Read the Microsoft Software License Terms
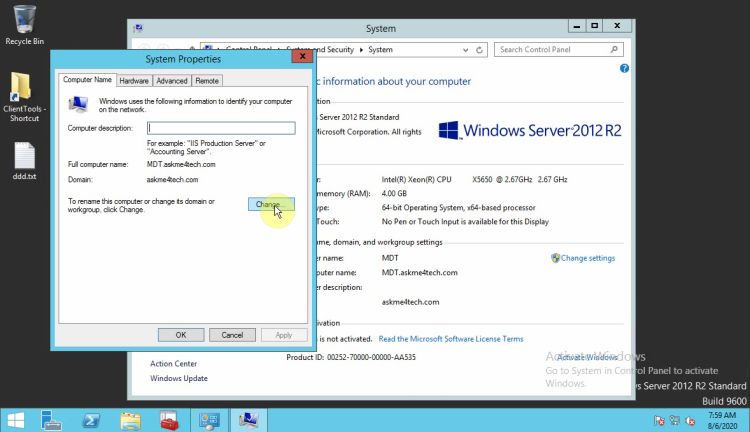The height and width of the screenshot is (432, 750). click(450, 339)
